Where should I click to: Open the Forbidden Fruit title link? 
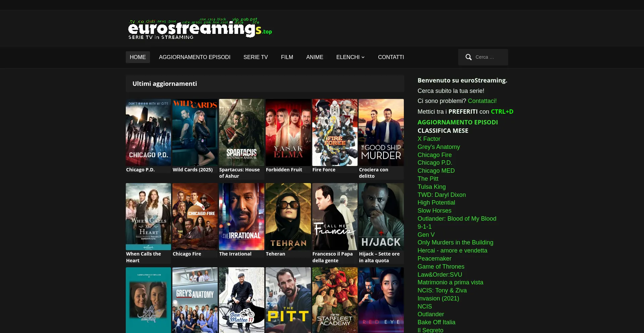click(284, 170)
